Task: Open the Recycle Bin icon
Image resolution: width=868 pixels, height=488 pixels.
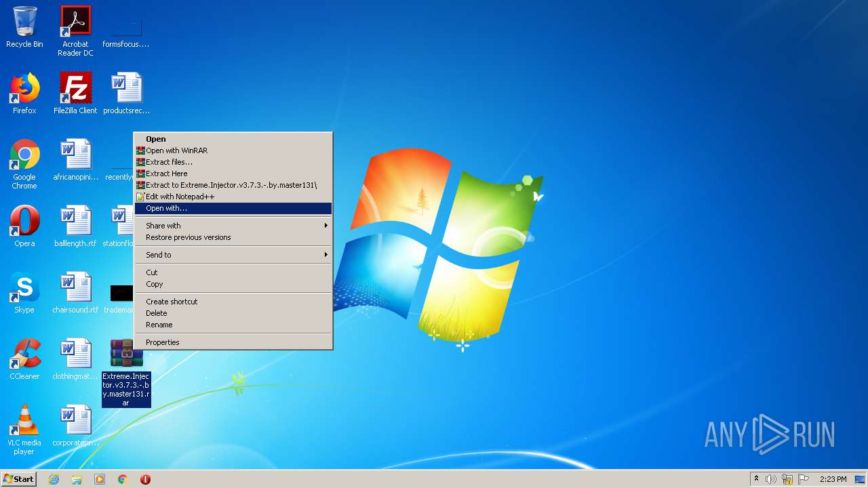Action: pyautogui.click(x=24, y=27)
